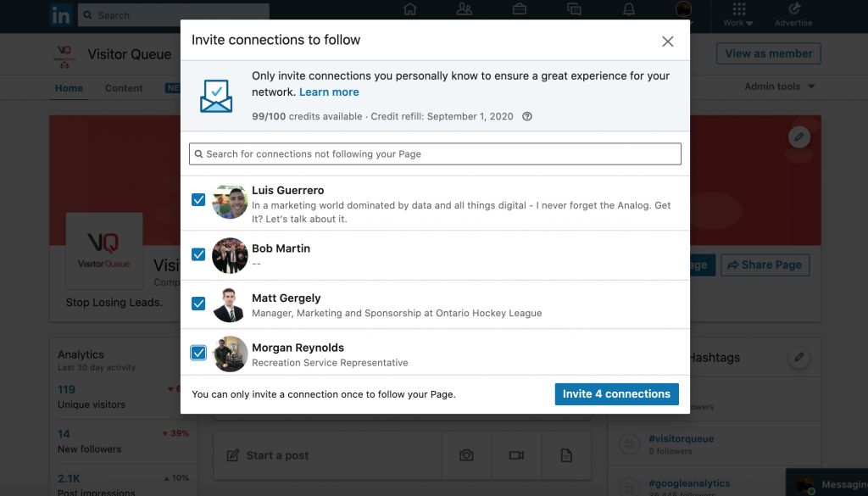Switch to the Home tab
The image size is (868, 496).
[x=70, y=88]
